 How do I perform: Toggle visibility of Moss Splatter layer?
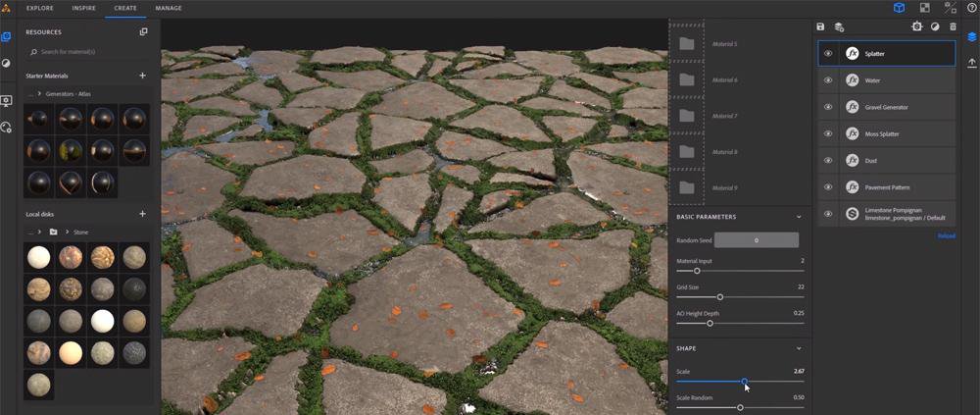pos(828,134)
